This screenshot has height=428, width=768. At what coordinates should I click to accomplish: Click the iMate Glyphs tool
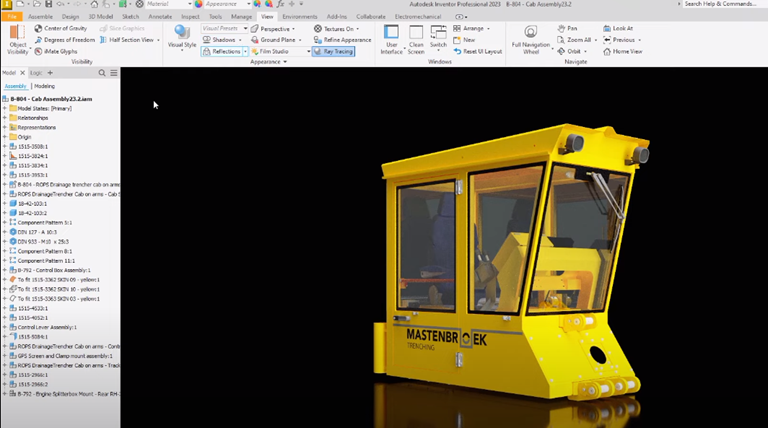tap(56, 51)
